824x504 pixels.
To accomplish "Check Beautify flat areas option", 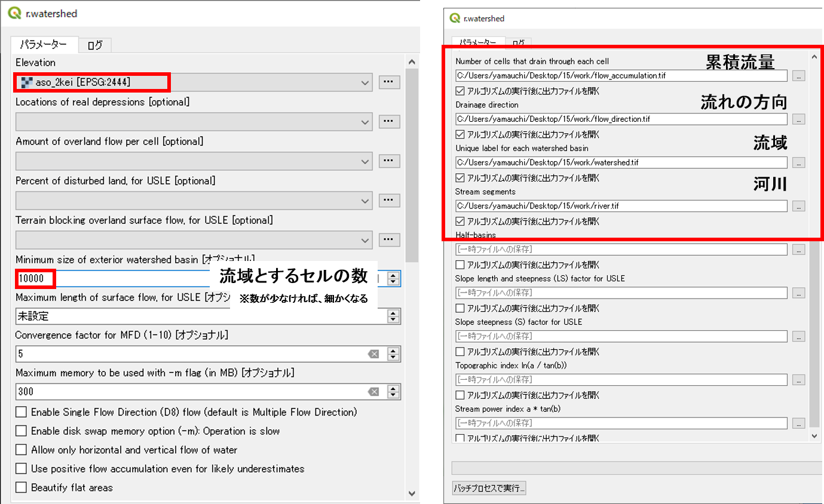I will click(x=21, y=488).
